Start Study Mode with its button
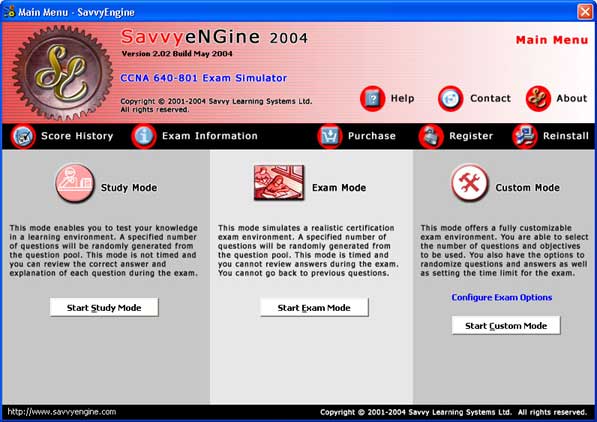 coord(104,307)
